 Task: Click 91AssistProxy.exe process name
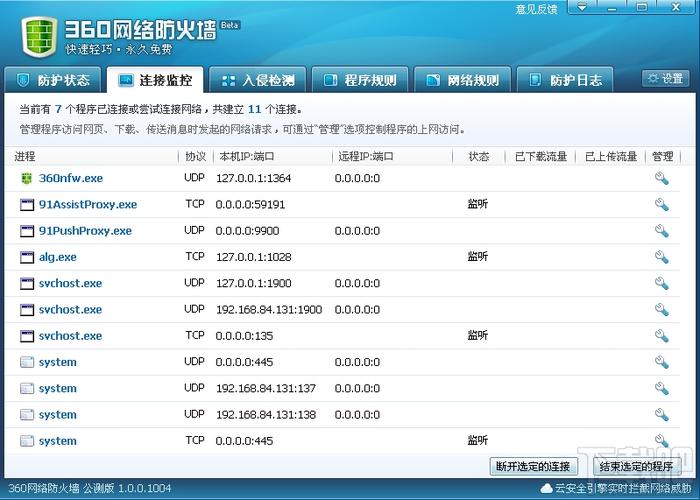(x=88, y=204)
